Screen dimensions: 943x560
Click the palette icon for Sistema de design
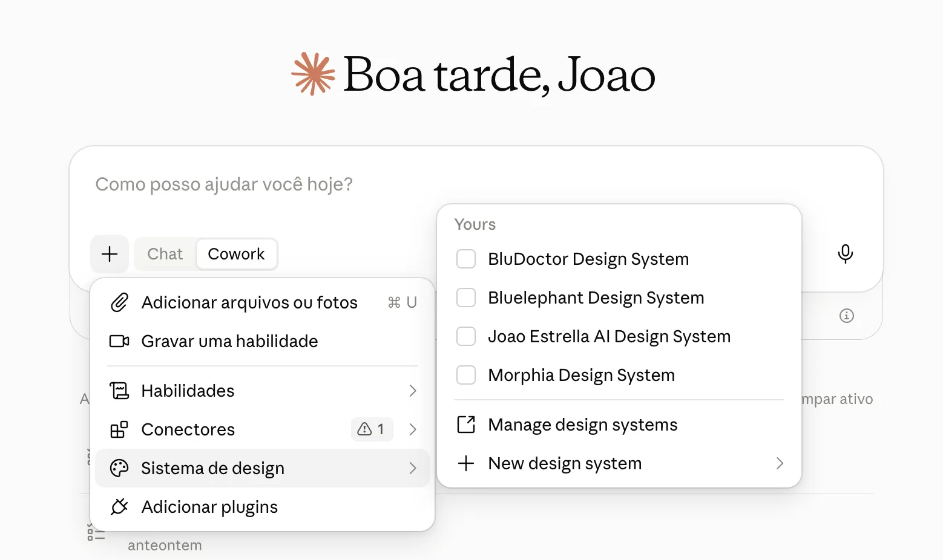tap(119, 468)
